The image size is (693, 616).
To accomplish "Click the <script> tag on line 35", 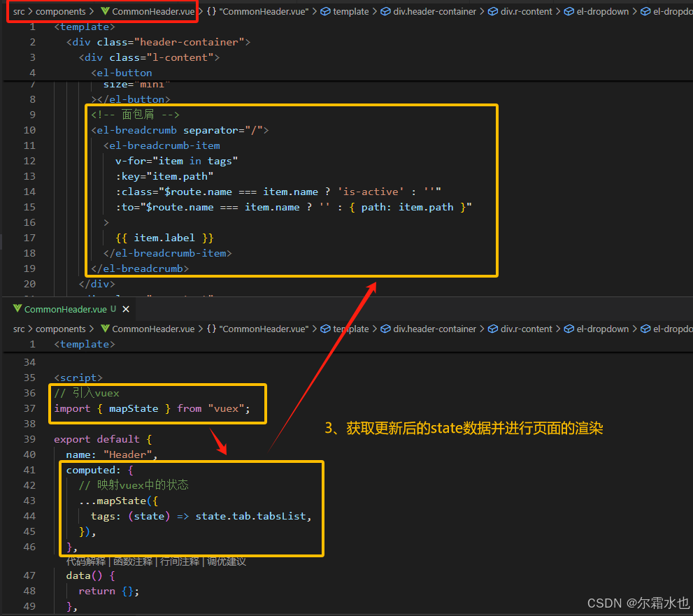I will (78, 378).
